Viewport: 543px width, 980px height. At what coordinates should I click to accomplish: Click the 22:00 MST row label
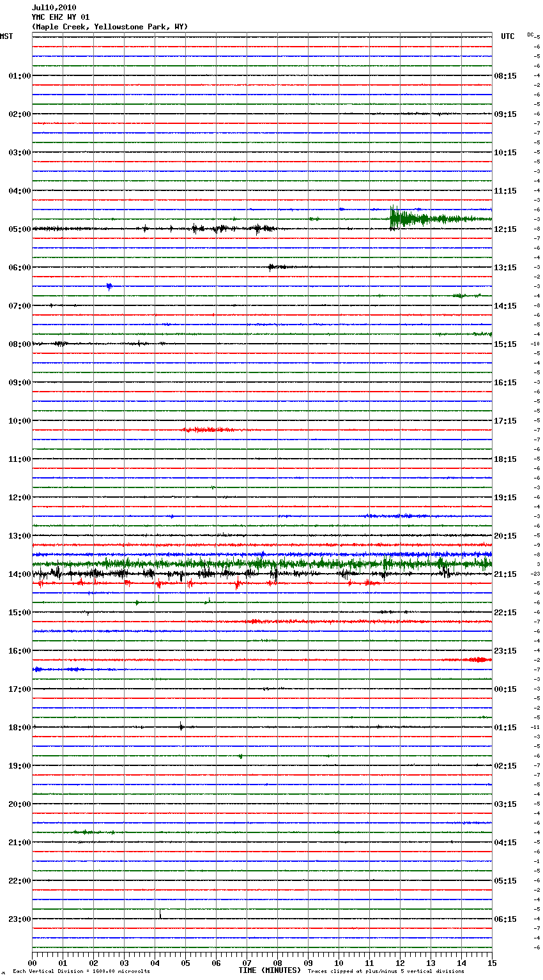(x=20, y=881)
